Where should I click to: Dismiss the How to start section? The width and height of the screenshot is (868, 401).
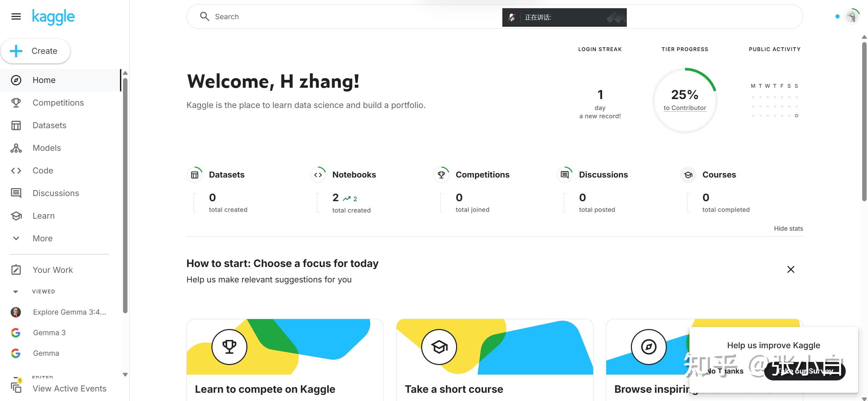pyautogui.click(x=791, y=269)
